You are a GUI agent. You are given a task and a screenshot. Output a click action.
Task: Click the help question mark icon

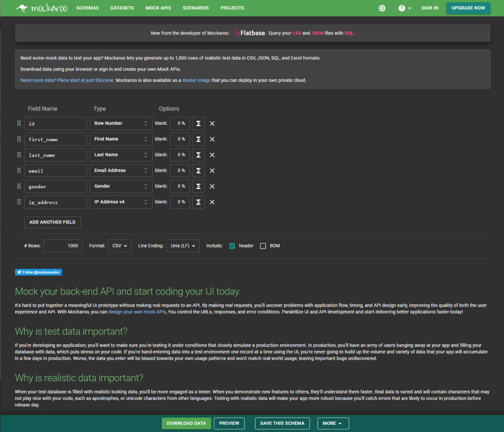[x=402, y=8]
